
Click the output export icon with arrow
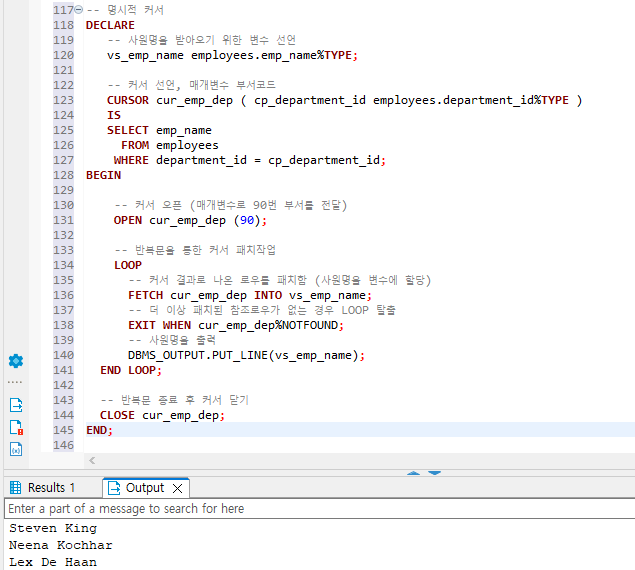point(16,405)
